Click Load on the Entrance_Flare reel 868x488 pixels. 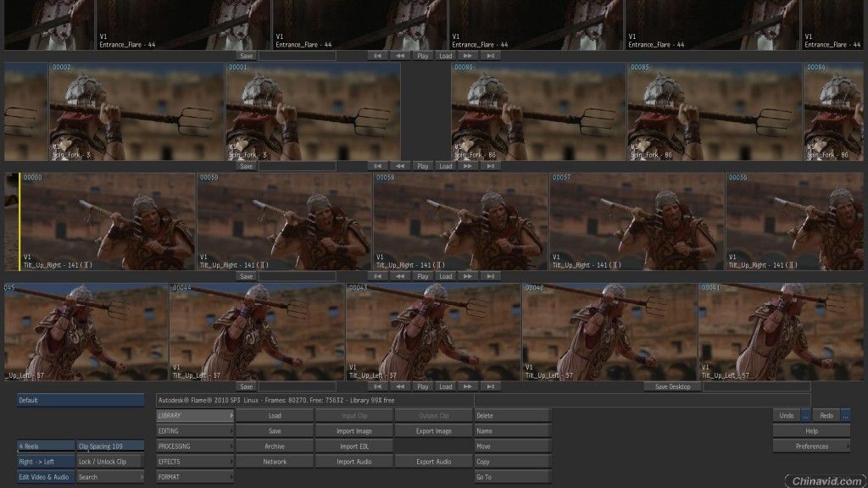tap(445, 56)
